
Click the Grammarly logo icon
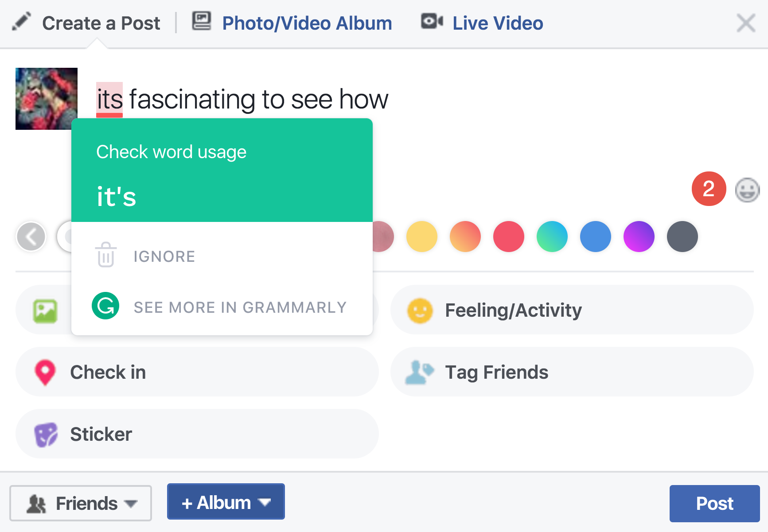105,306
